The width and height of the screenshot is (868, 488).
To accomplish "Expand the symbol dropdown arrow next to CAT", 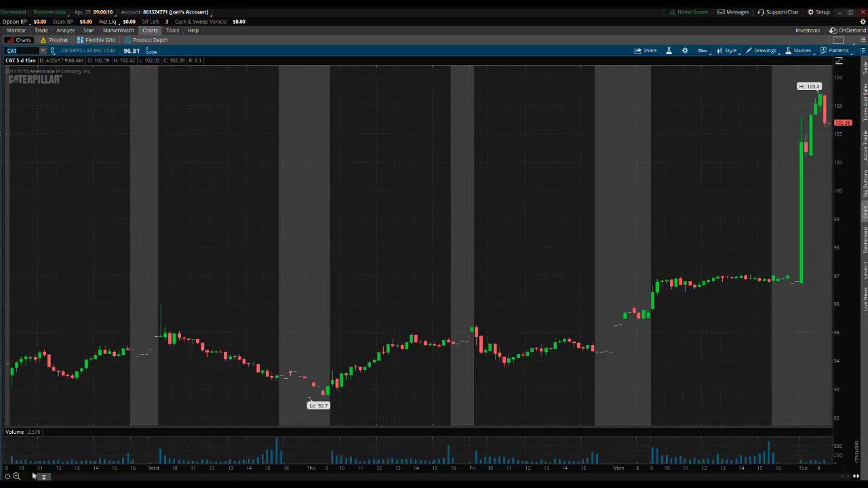I will [x=43, y=51].
